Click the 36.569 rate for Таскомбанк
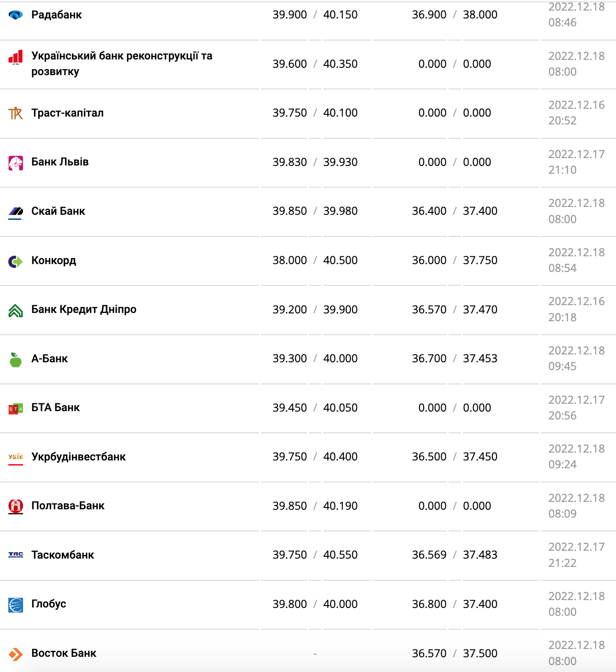This screenshot has width=616, height=672. point(429,555)
